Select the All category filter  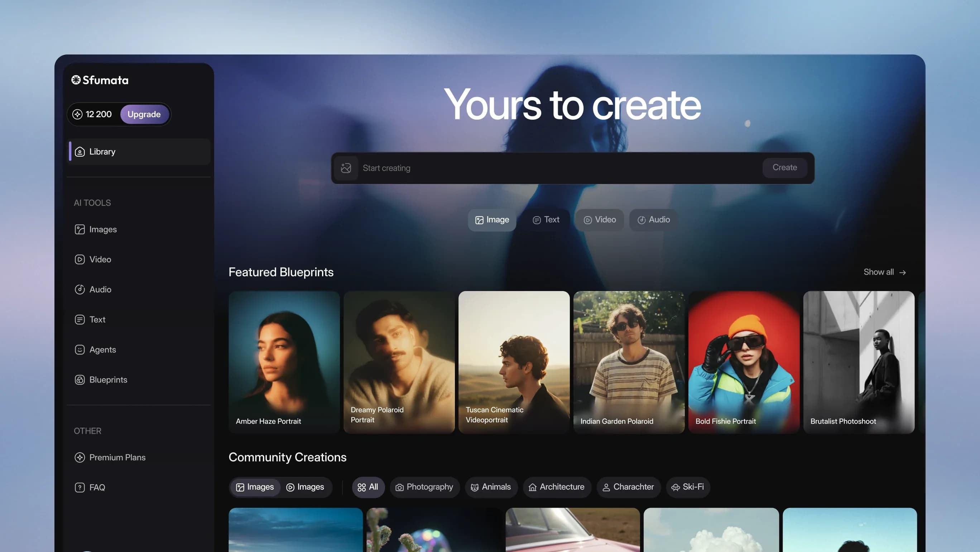click(x=368, y=487)
